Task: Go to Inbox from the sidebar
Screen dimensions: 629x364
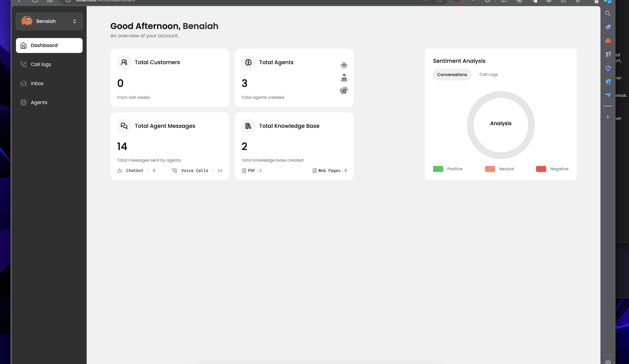Action: tap(37, 83)
